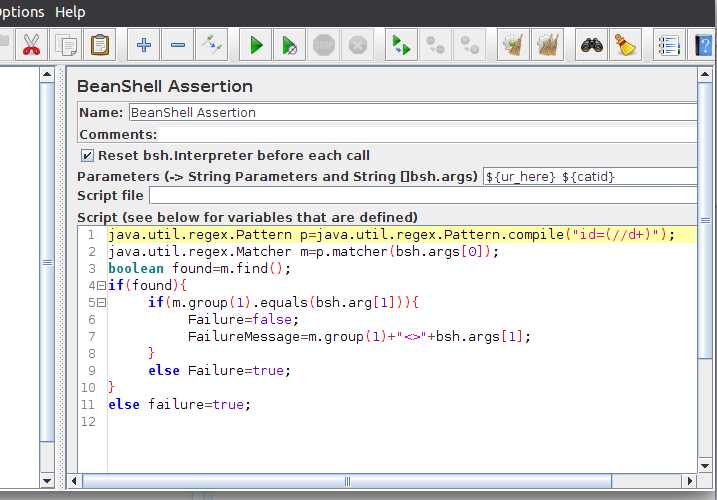The height and width of the screenshot is (500, 717).
Task: Click the Stop test icon
Action: (x=324, y=45)
